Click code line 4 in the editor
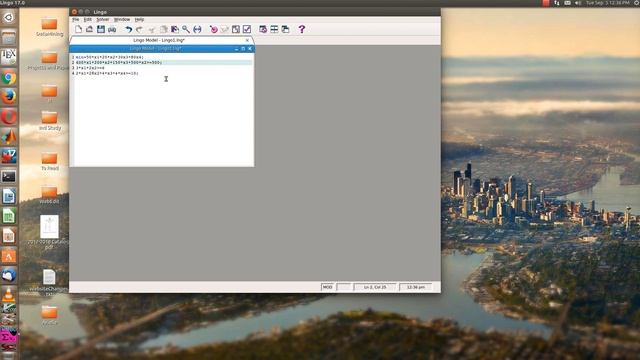This screenshot has width=640, height=360. (107, 73)
